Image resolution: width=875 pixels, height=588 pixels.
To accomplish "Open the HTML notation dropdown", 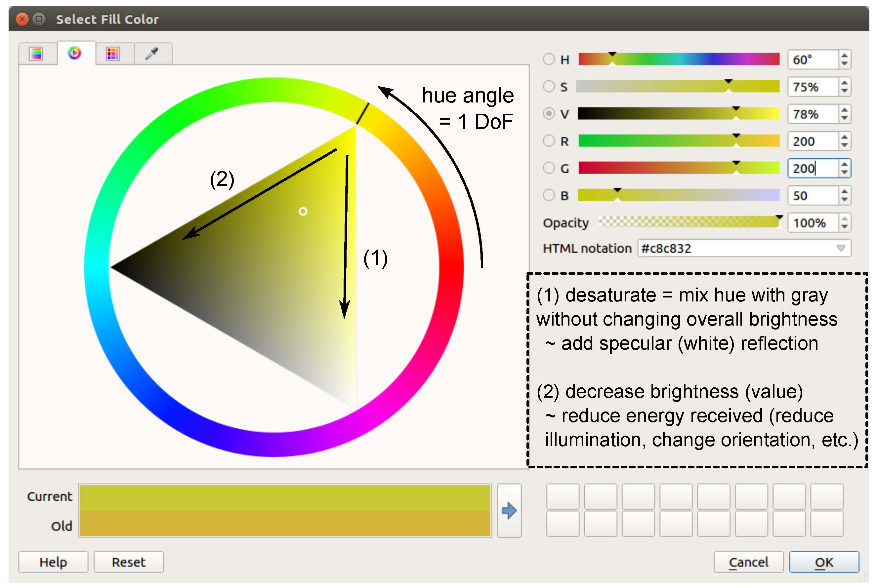I will pyautogui.click(x=841, y=248).
